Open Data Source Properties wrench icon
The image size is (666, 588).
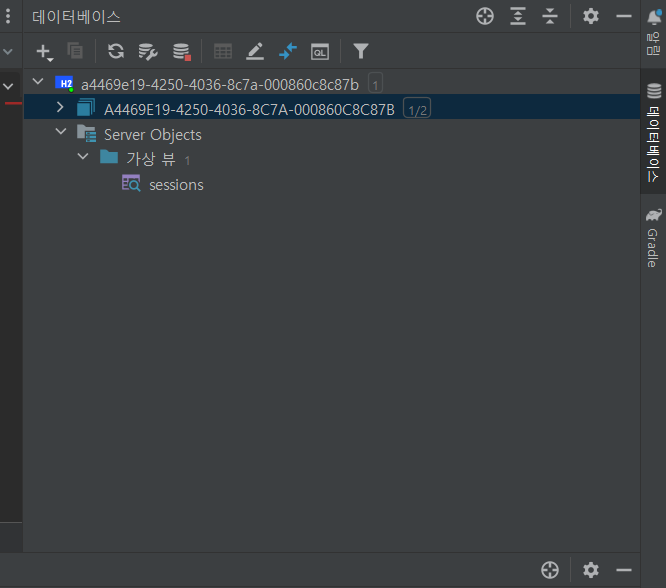click(x=148, y=52)
